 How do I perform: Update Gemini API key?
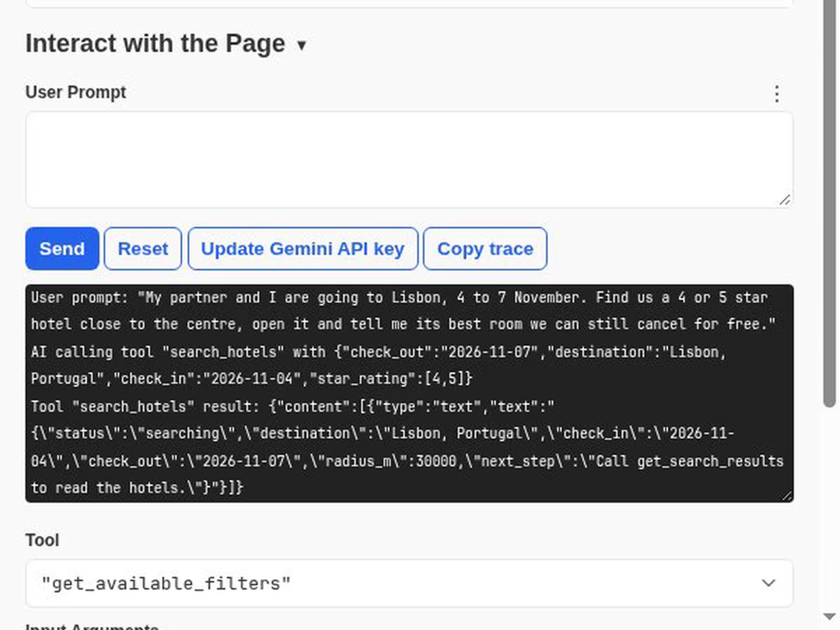[303, 249]
